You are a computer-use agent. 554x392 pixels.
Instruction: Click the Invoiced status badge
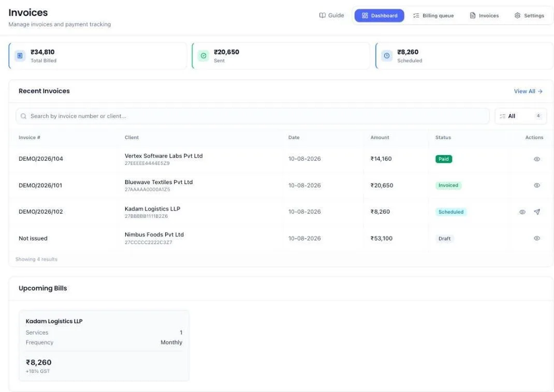point(448,186)
